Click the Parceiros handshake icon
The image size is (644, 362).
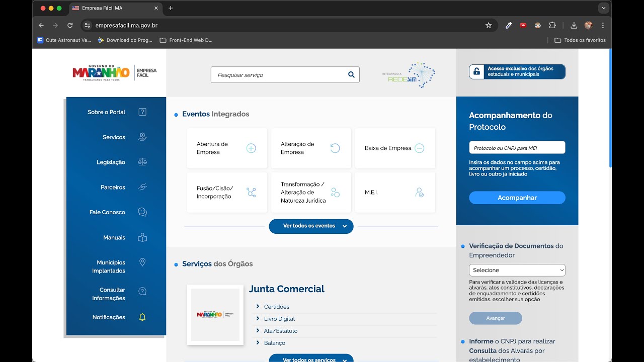coord(142,187)
